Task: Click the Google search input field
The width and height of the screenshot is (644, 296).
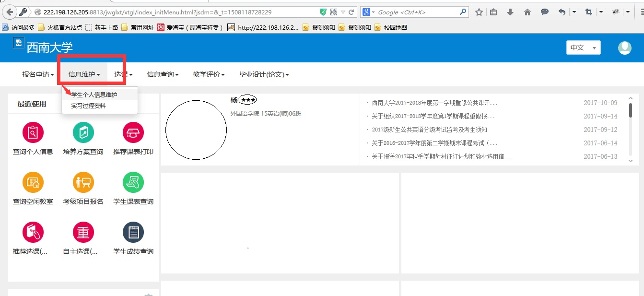Action: pyautogui.click(x=417, y=12)
